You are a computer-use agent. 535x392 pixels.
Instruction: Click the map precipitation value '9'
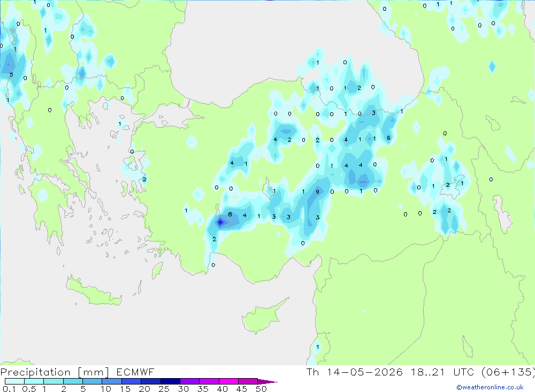317,192
